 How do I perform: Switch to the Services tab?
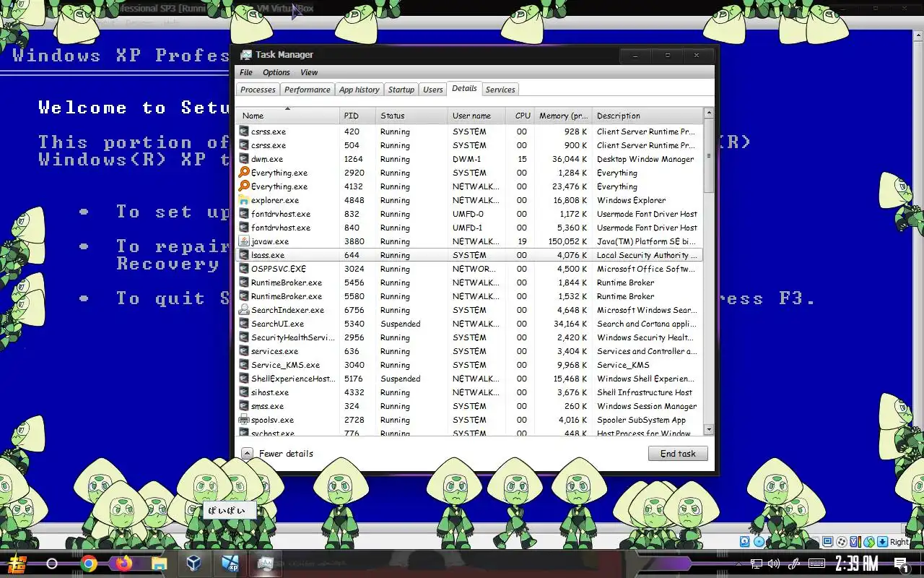(500, 90)
